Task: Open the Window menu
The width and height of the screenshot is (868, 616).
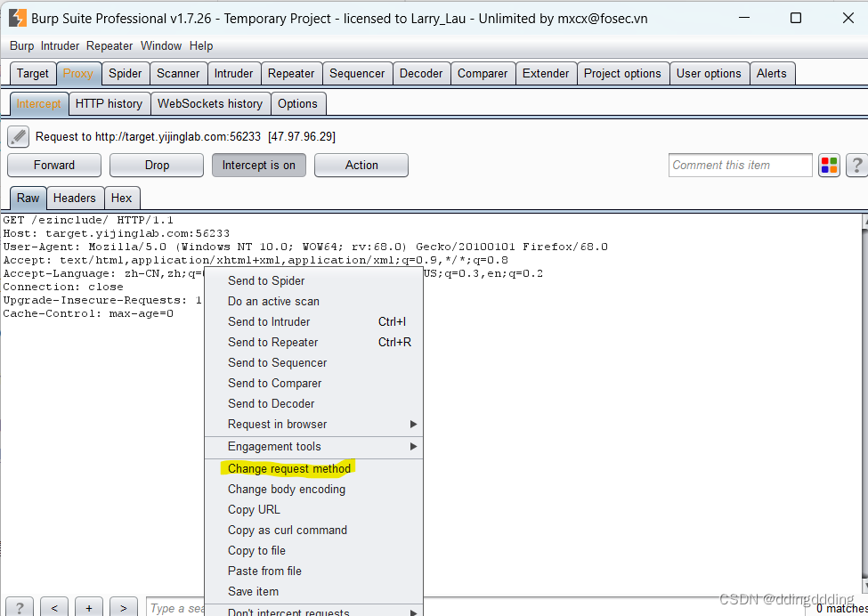Action: pyautogui.click(x=161, y=46)
